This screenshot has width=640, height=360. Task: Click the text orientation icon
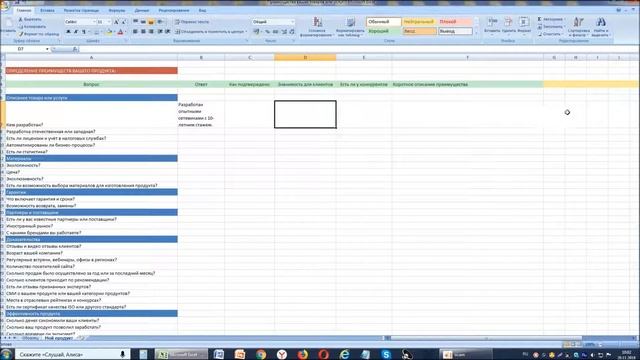coord(161,22)
